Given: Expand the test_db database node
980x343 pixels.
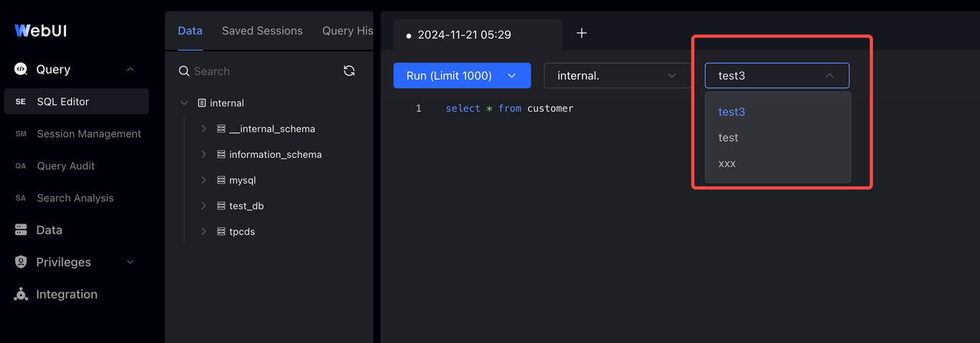Looking at the screenshot, I should click(203, 206).
